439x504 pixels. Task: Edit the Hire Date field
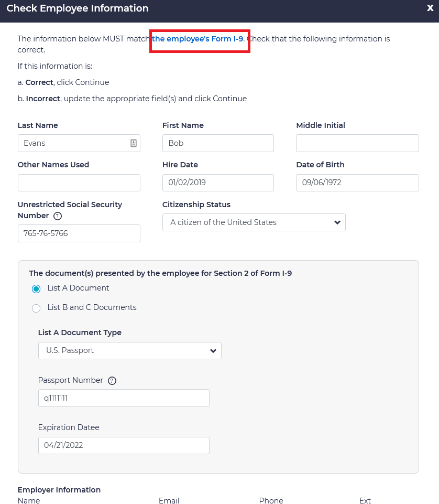point(218,183)
